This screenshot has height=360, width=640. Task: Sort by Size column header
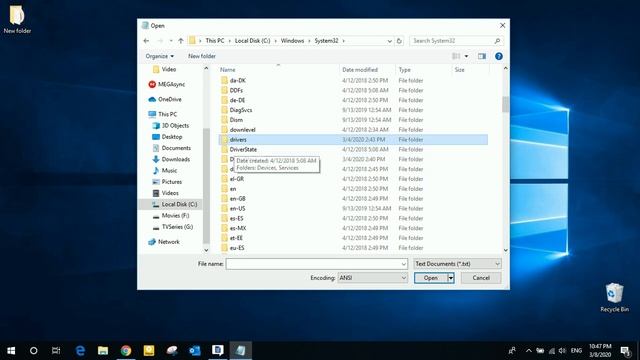click(460, 70)
